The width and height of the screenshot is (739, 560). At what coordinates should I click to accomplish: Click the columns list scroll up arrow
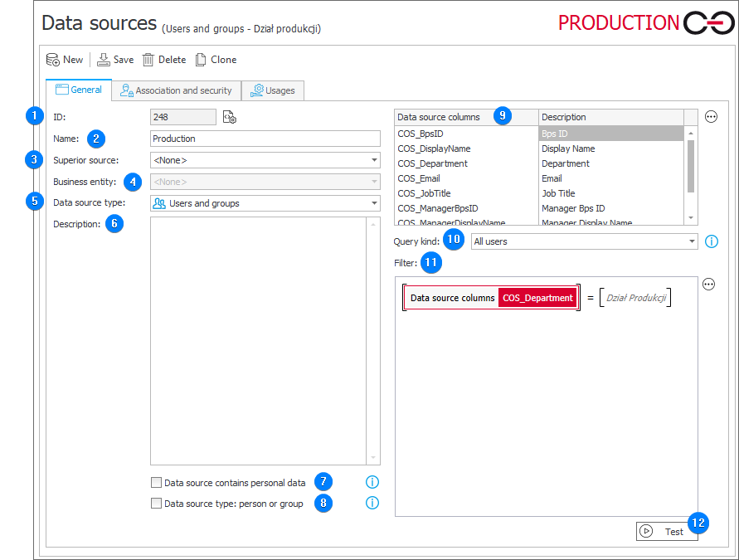point(691,134)
